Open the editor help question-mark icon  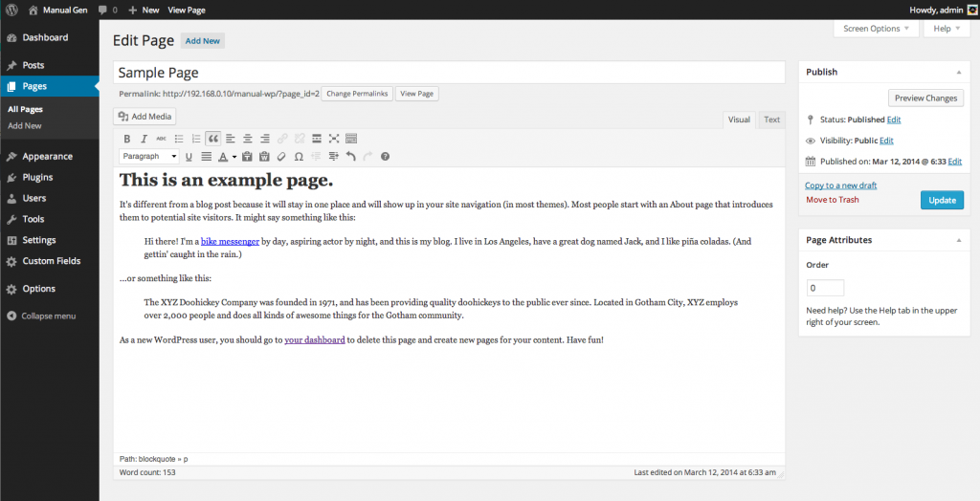click(x=385, y=156)
